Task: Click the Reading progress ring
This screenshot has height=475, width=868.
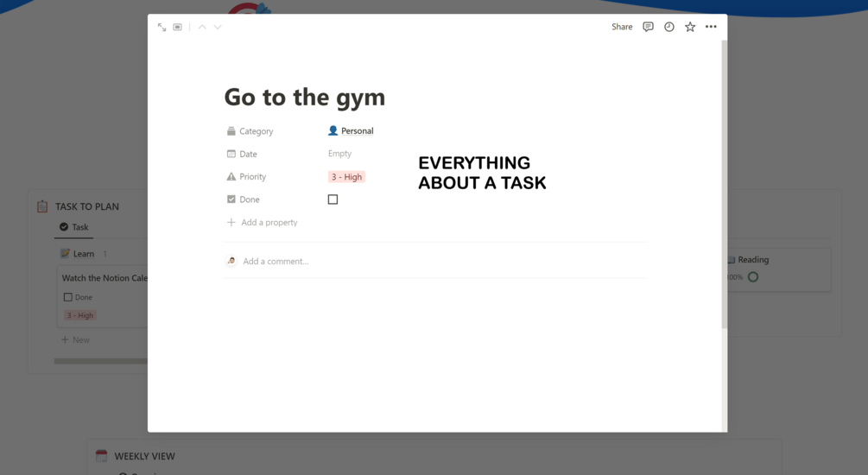Action: (753, 277)
